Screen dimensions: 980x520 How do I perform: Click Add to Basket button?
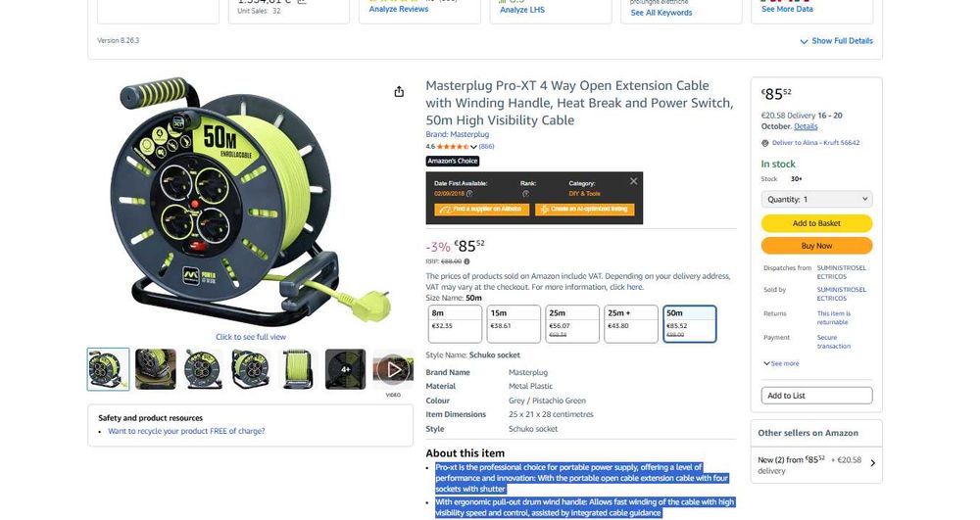coord(816,223)
